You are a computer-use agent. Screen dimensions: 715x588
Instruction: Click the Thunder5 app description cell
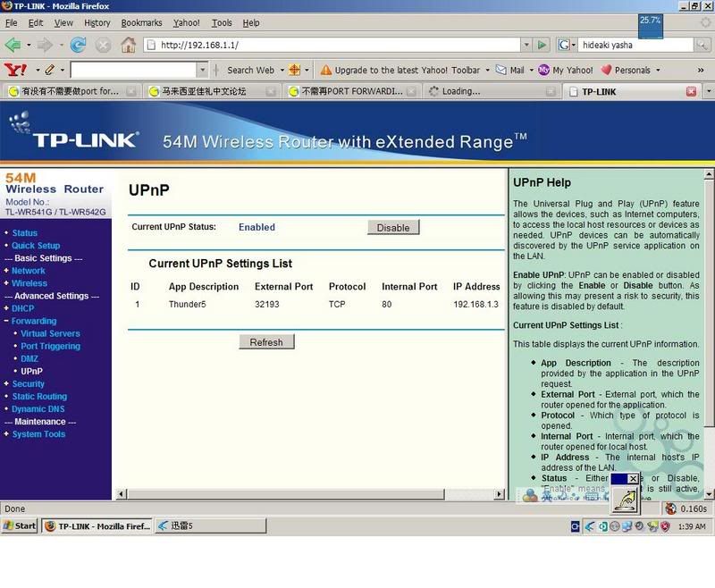tap(188, 304)
